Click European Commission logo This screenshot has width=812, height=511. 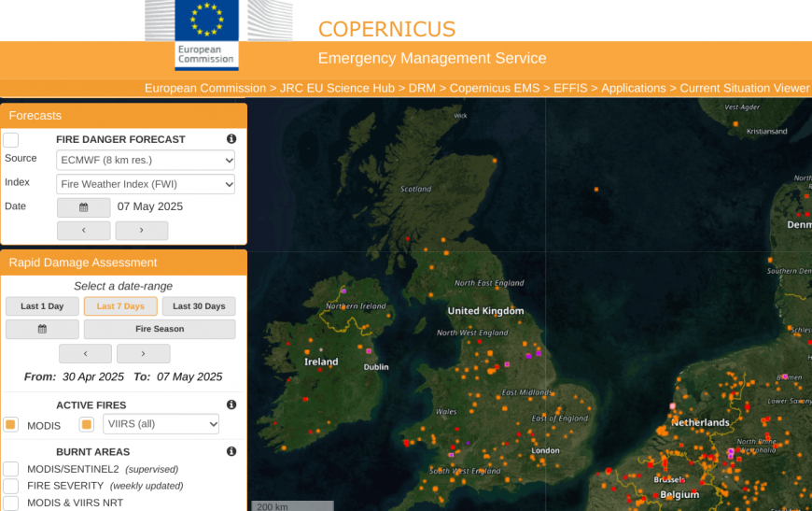tap(206, 35)
